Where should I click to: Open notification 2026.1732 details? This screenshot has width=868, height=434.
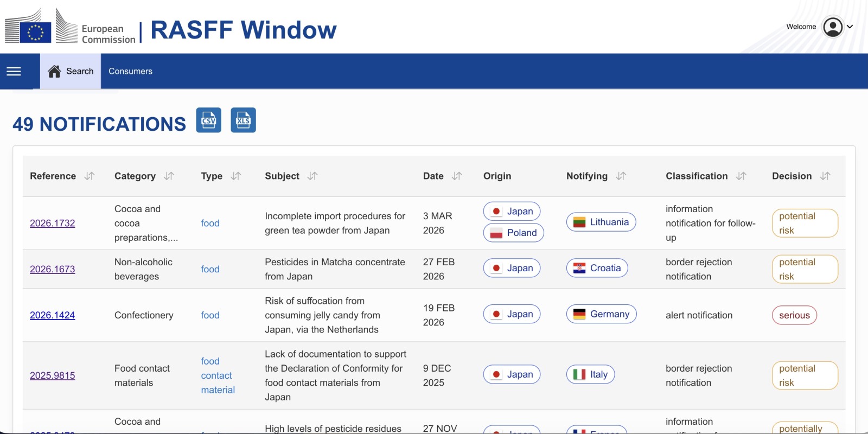[52, 223]
